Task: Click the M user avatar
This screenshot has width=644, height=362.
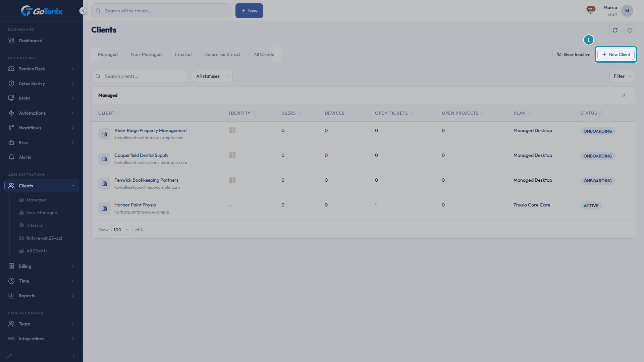Action: pos(627,11)
